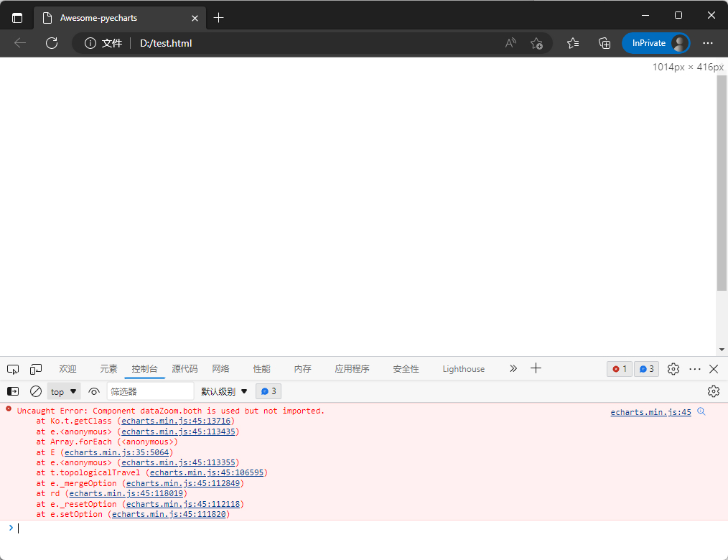Reload the test.html page
The image size is (728, 560).
point(51,43)
